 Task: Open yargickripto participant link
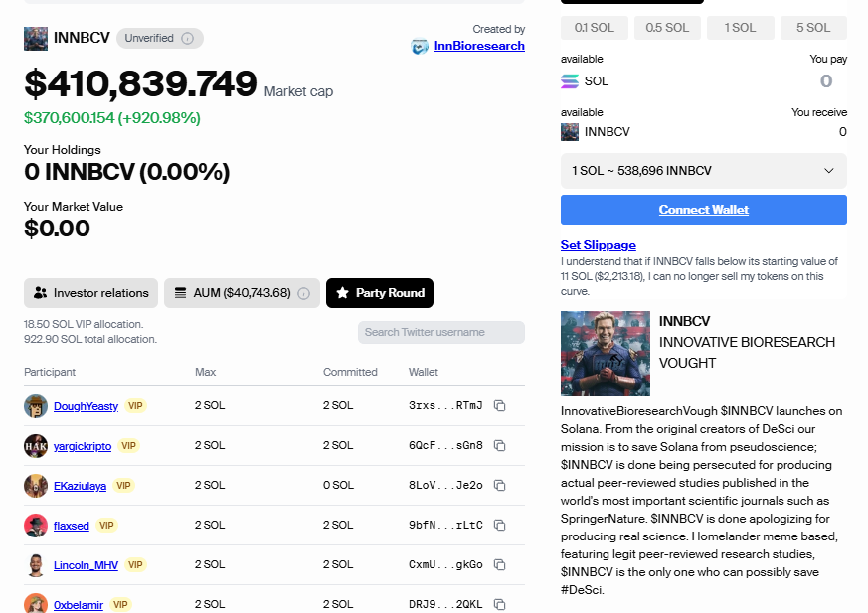pyautogui.click(x=83, y=446)
